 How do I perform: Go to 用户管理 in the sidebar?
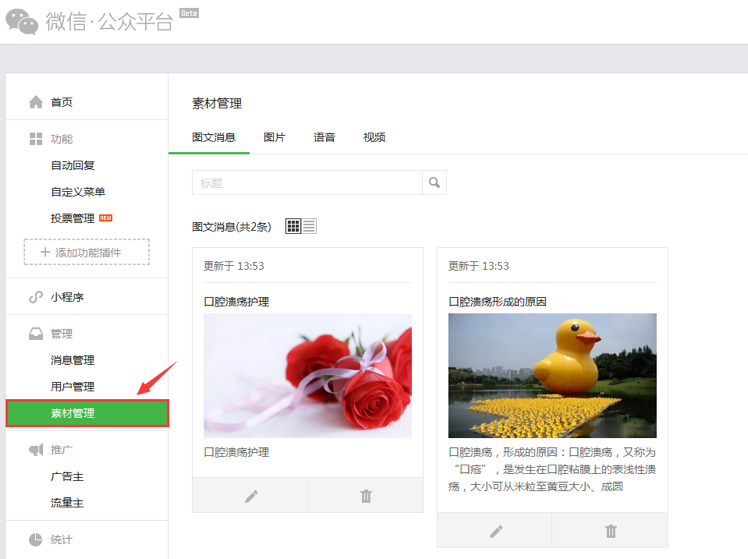pos(73,387)
